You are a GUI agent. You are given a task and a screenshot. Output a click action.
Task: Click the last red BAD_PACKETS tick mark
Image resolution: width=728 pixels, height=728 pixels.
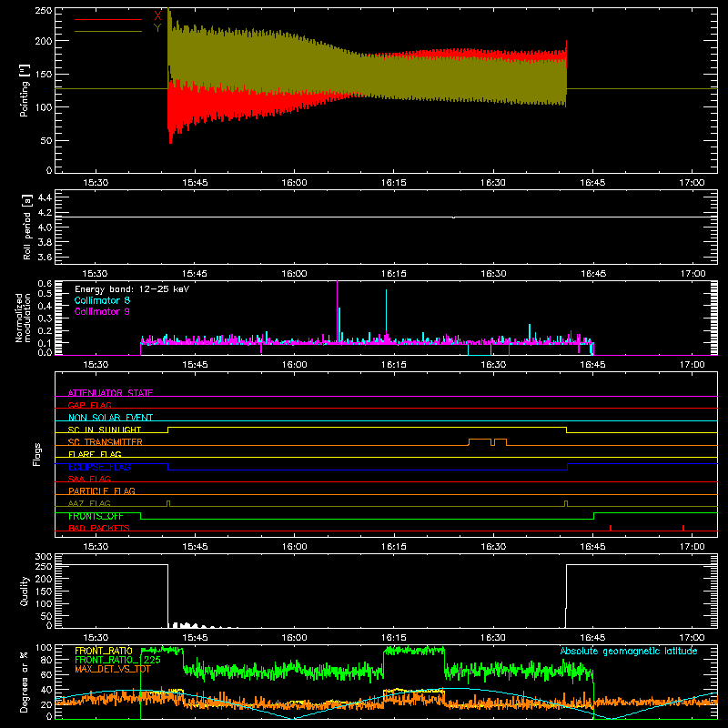click(x=683, y=528)
